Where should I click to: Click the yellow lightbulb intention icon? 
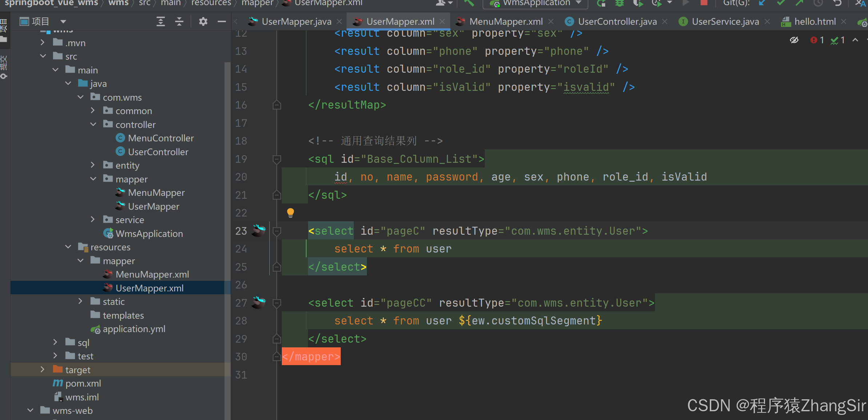tap(290, 213)
